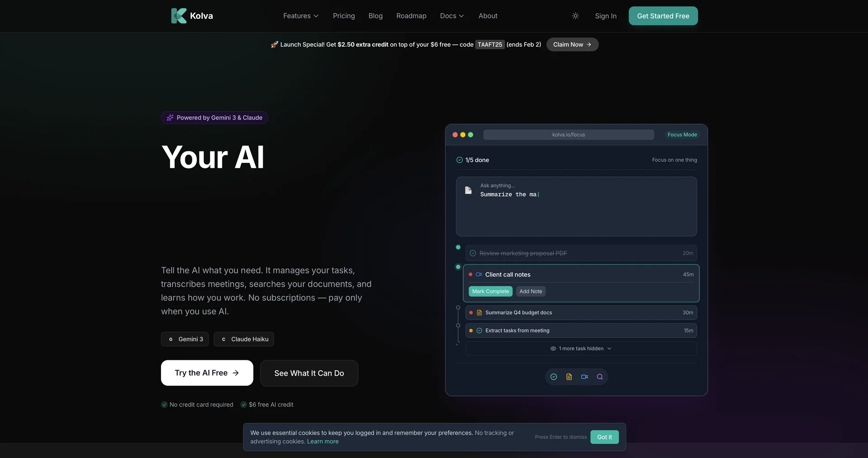Image resolution: width=868 pixels, height=458 pixels.
Task: Toggle the light/dark theme sun icon
Action: point(575,16)
